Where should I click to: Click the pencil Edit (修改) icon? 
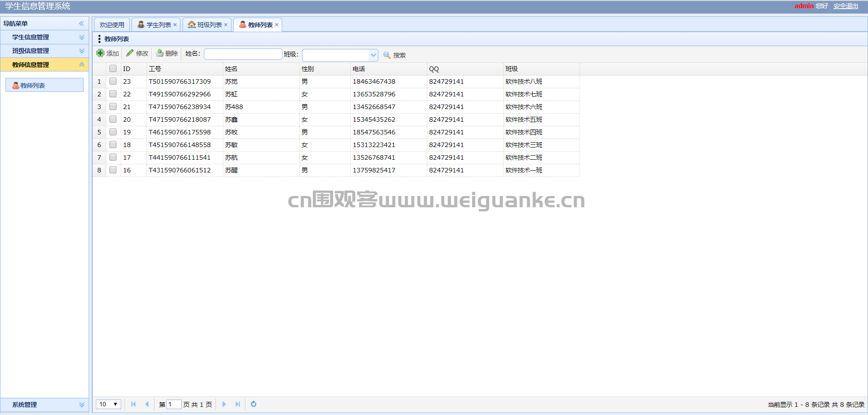[130, 53]
